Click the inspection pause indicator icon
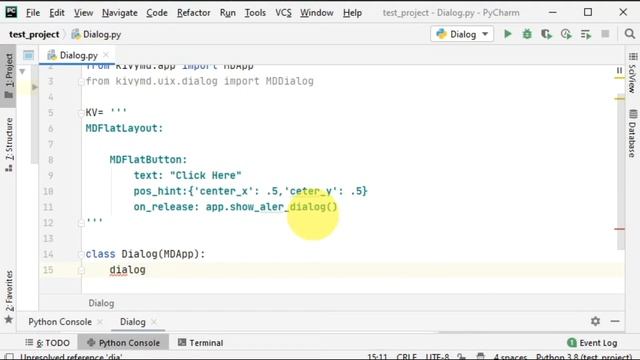 pyautogui.click(x=619, y=71)
